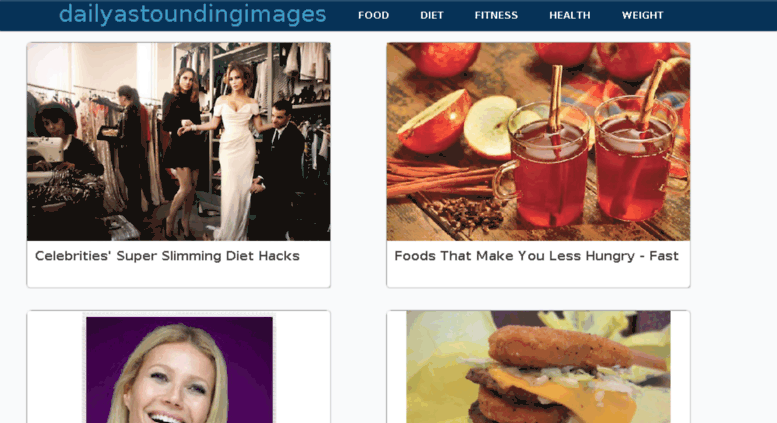Read Foods That Make You Less Hungry article
Screen dimensions: 777x423
coord(536,256)
